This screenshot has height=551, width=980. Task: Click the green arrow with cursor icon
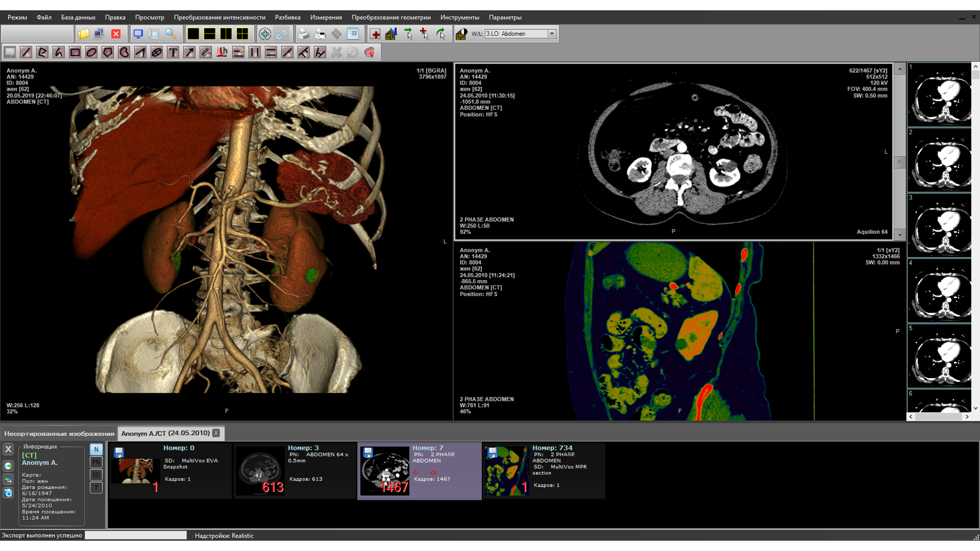[408, 34]
